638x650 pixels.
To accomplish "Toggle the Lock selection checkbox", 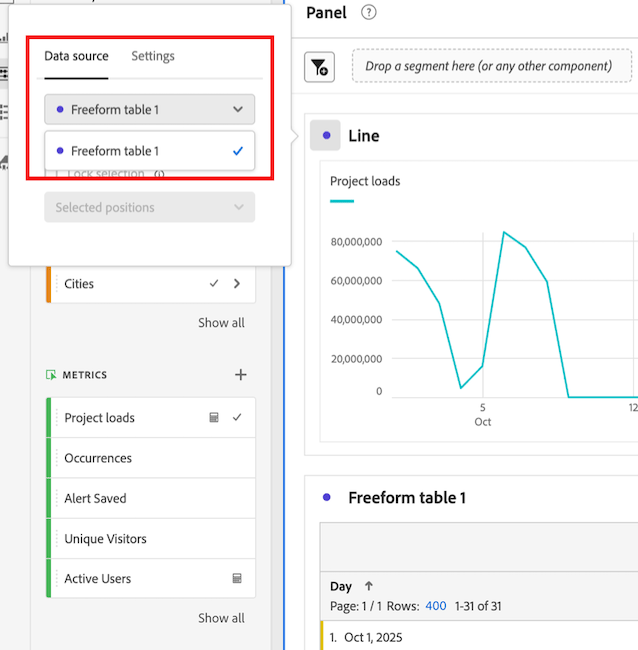I will click(57, 174).
